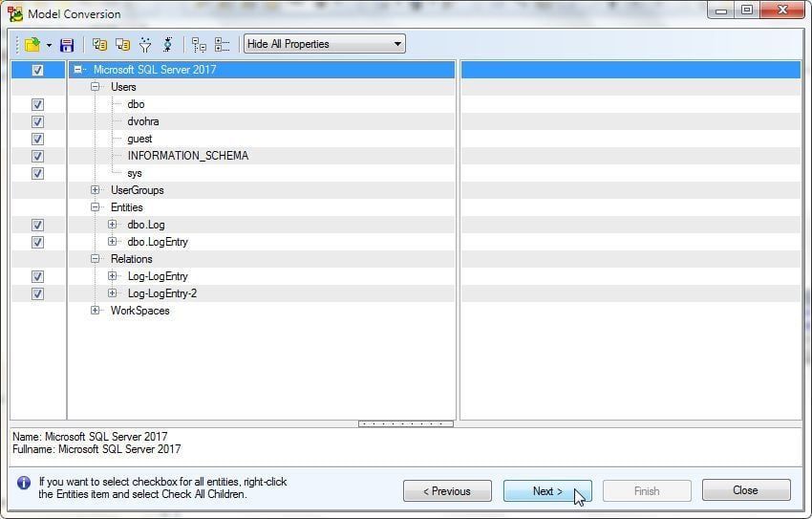Click the Close button at bottom
The image size is (812, 519).
pyautogui.click(x=746, y=490)
